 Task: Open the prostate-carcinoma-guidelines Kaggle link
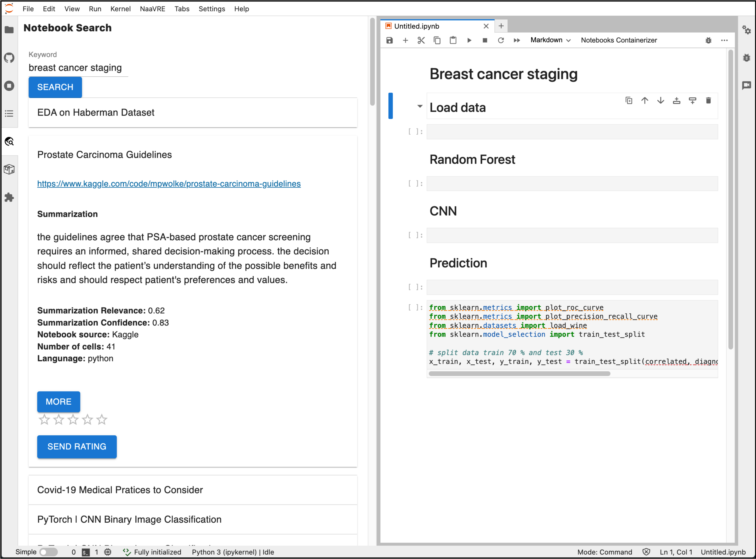pyautogui.click(x=169, y=184)
